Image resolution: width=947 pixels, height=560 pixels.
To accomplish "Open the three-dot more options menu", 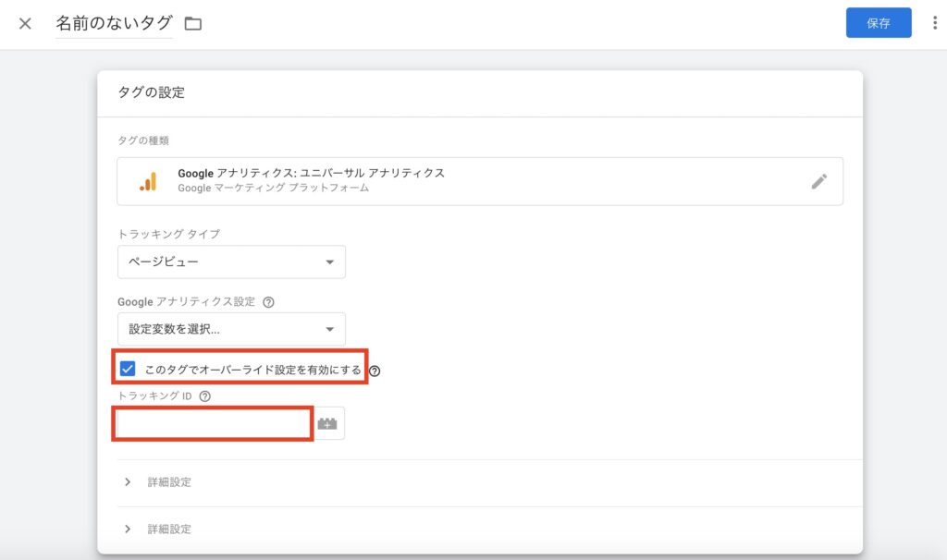I will tap(934, 23).
